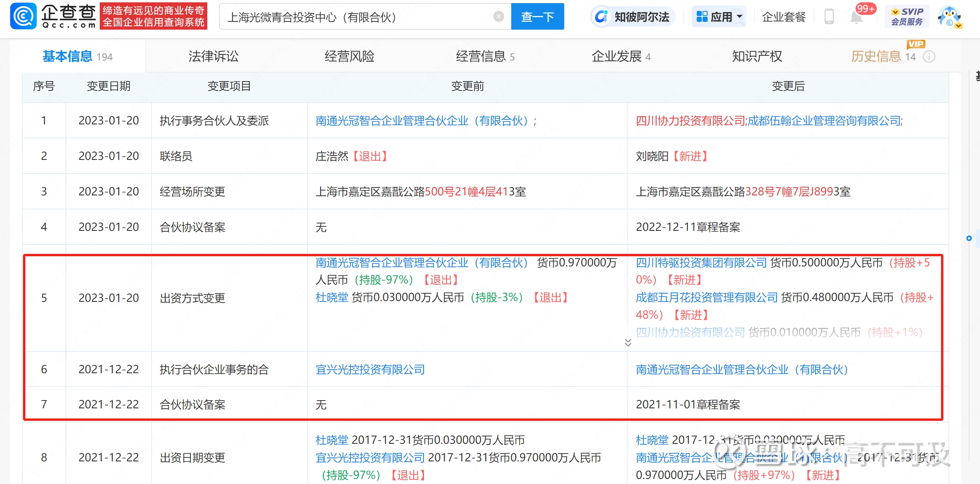Viewport: 980px width, 484px height.
Task: Click 变更前 column header
Action: 467,86
